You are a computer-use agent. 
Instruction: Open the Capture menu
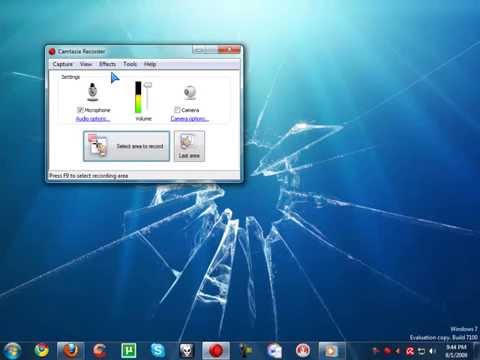[63, 64]
